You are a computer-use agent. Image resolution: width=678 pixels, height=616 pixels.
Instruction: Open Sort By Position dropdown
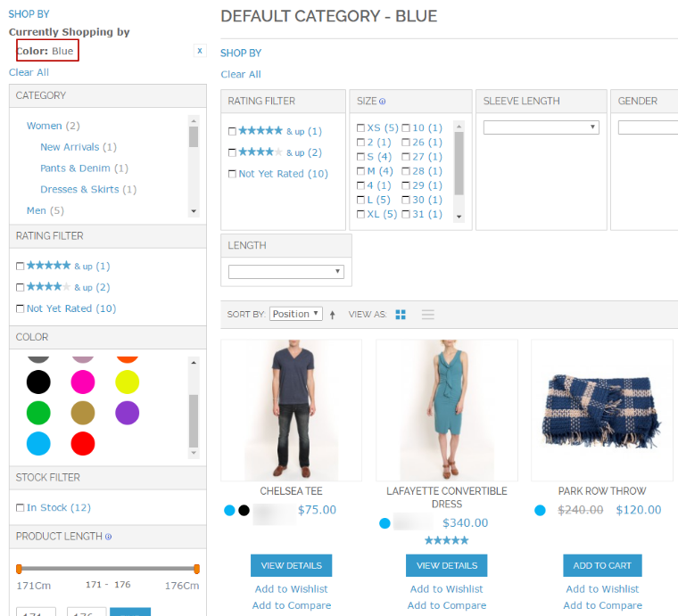295,314
